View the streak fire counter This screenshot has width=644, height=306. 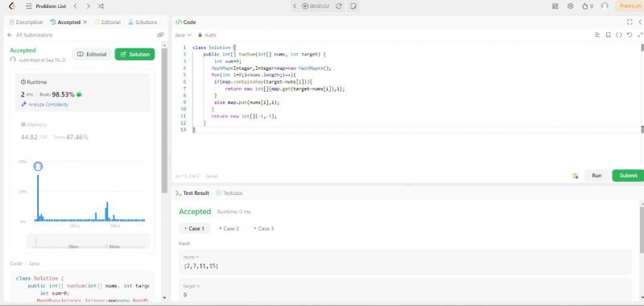[x=588, y=6]
